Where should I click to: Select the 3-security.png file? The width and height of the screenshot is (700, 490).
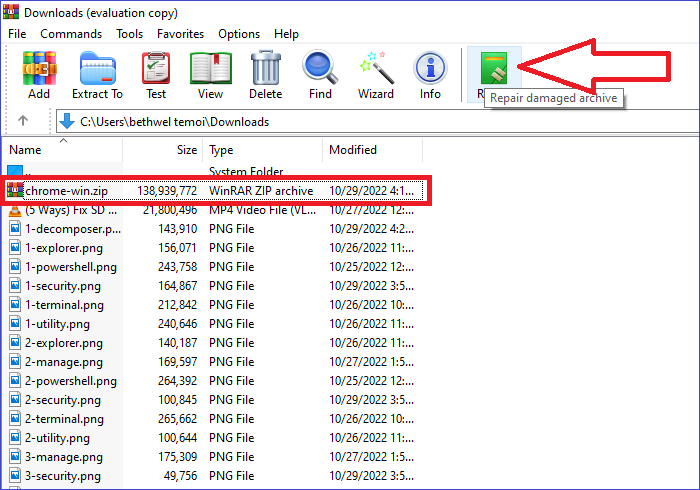(x=63, y=475)
